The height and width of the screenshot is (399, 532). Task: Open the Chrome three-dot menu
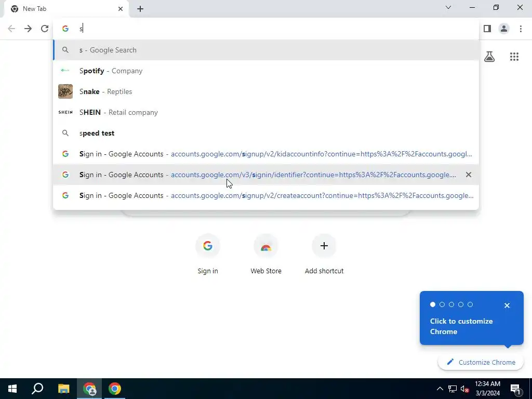pos(521,29)
